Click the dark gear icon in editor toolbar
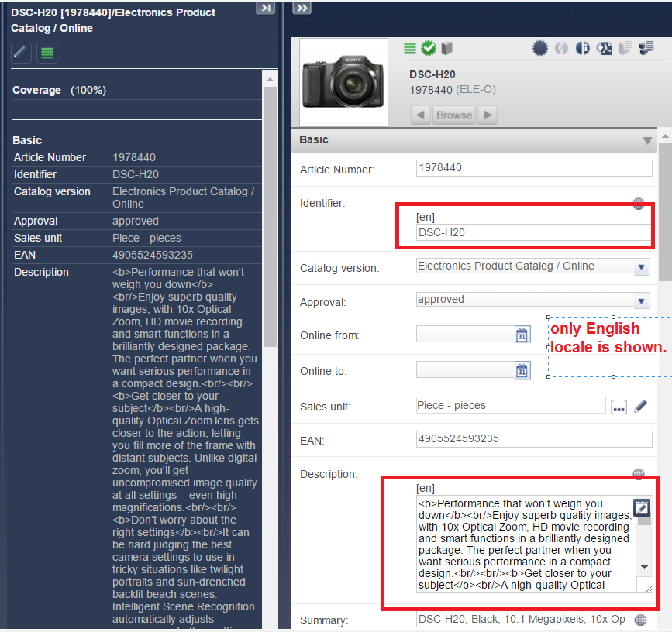This screenshot has height=632, width=672. pos(540,48)
